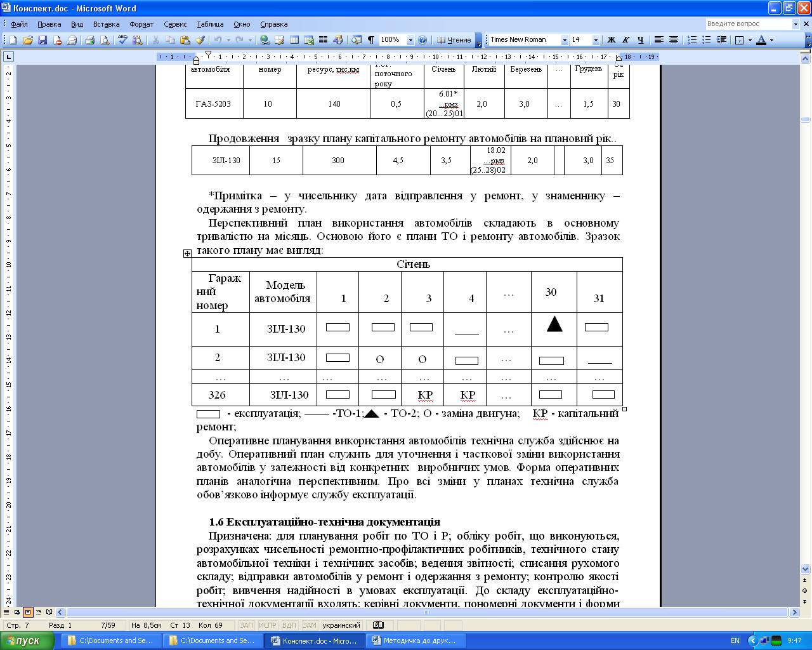This screenshot has height=650, width=812.
Task: Open a file with the folder icon
Action: (27, 40)
